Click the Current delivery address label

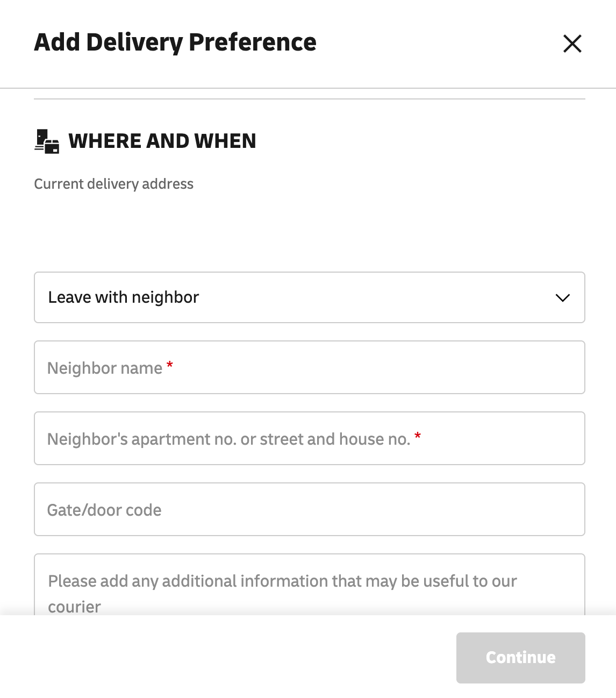click(114, 184)
